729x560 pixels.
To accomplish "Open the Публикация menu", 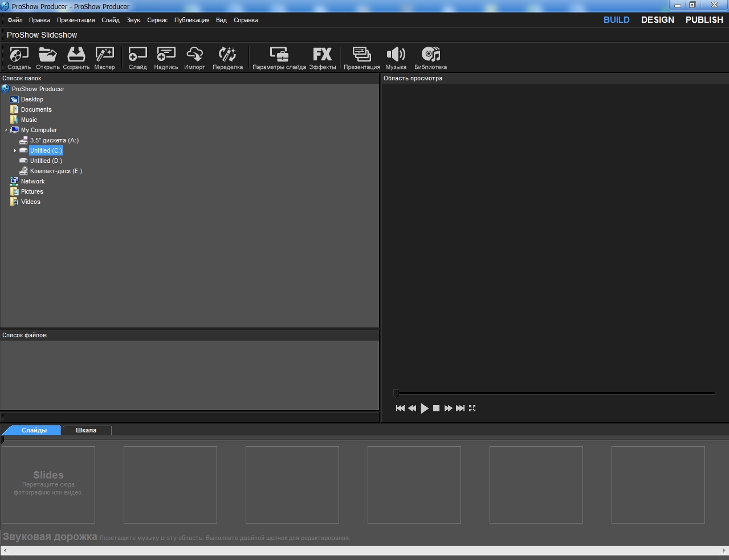I will point(192,20).
